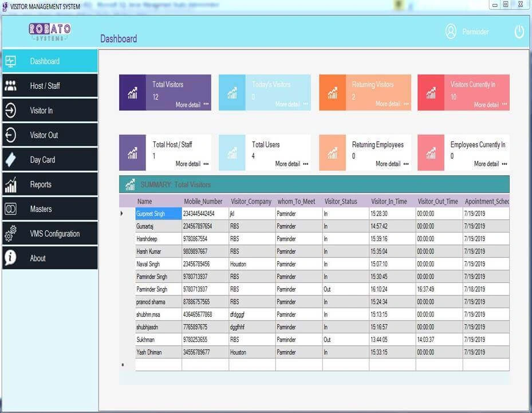This screenshot has height=413, width=532.
Task: Select the Dashboard sidebar icon
Action: click(x=10, y=61)
